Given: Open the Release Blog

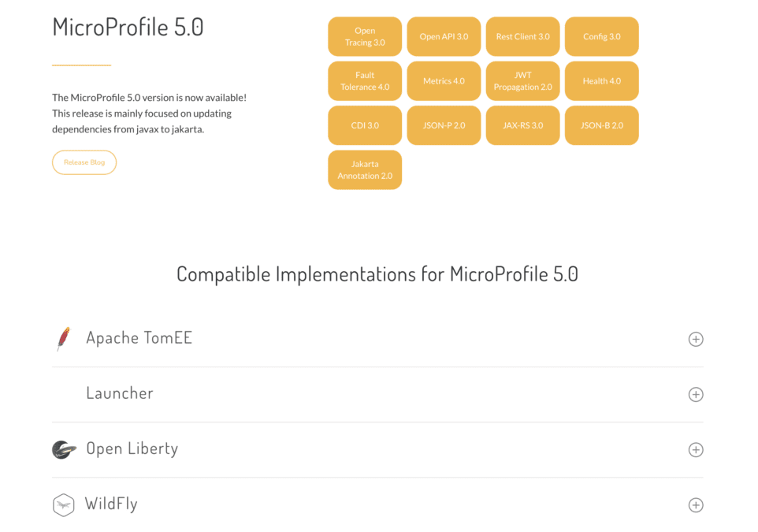Looking at the screenshot, I should [x=84, y=162].
